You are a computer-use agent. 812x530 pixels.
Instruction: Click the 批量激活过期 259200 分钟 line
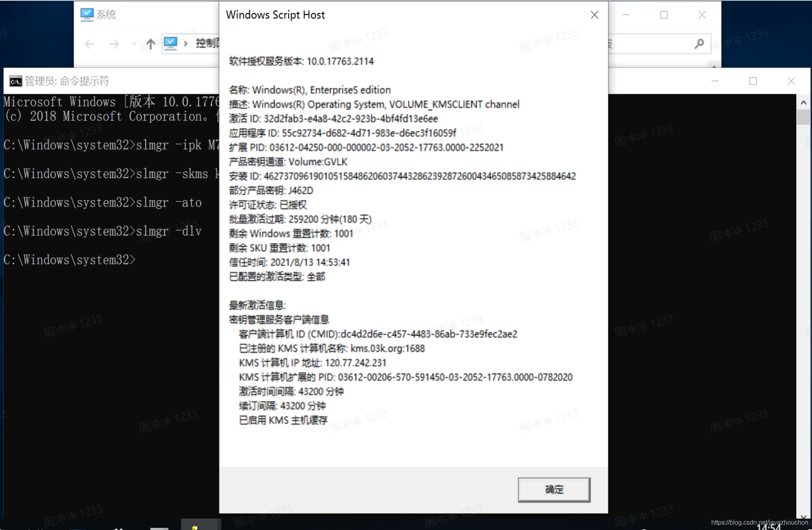[x=300, y=219]
